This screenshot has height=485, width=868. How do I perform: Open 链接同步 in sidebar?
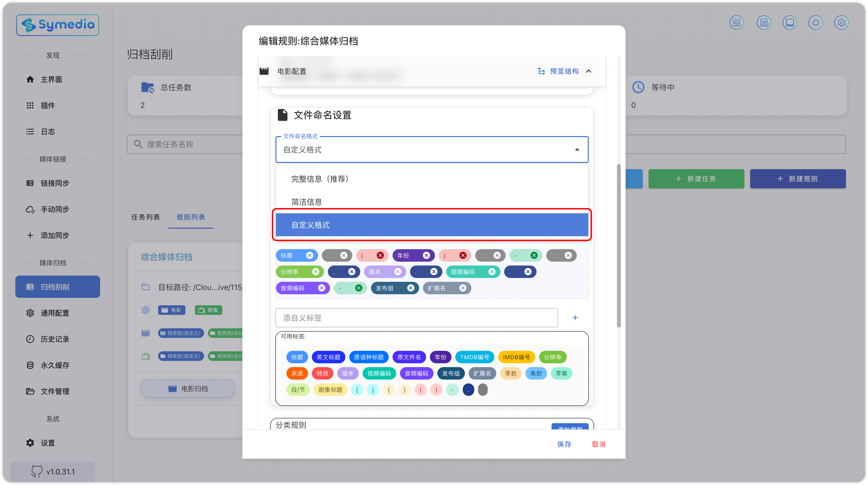click(58, 183)
